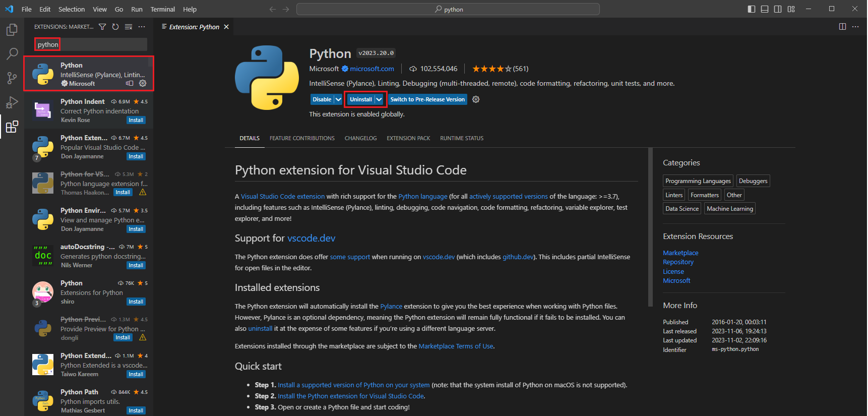Close the Extension: Python tab
868x416 pixels.
pos(226,27)
